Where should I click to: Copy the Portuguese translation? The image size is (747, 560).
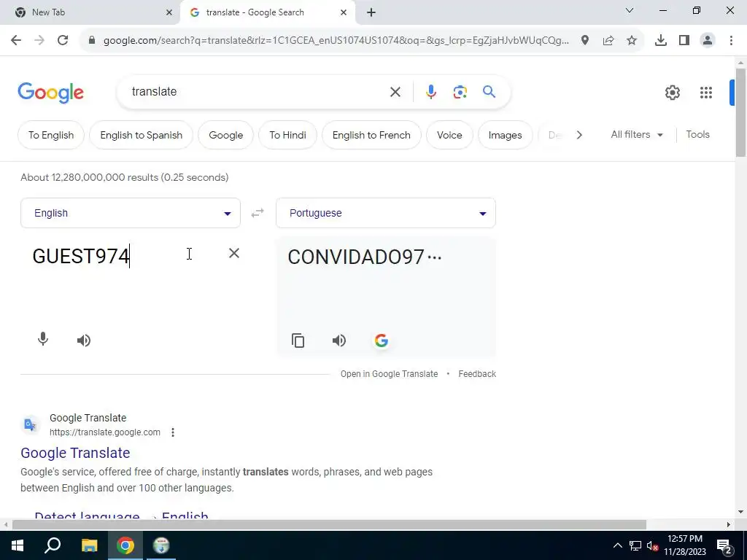click(x=298, y=341)
